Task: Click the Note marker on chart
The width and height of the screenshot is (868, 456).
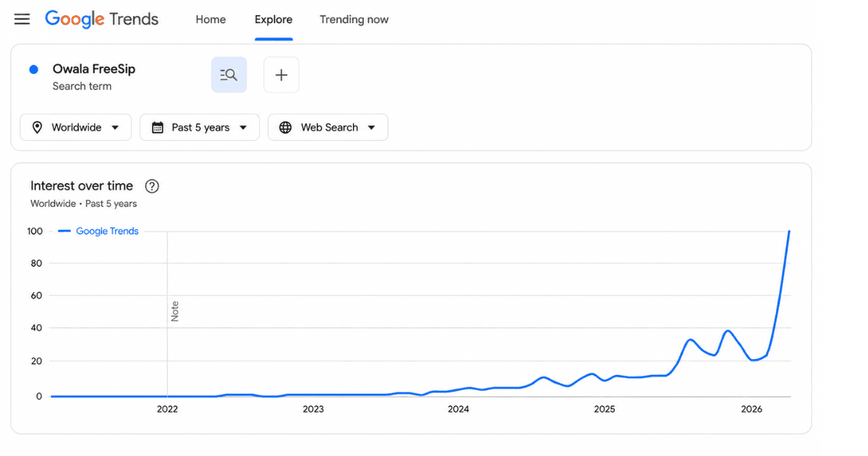Action: point(174,311)
